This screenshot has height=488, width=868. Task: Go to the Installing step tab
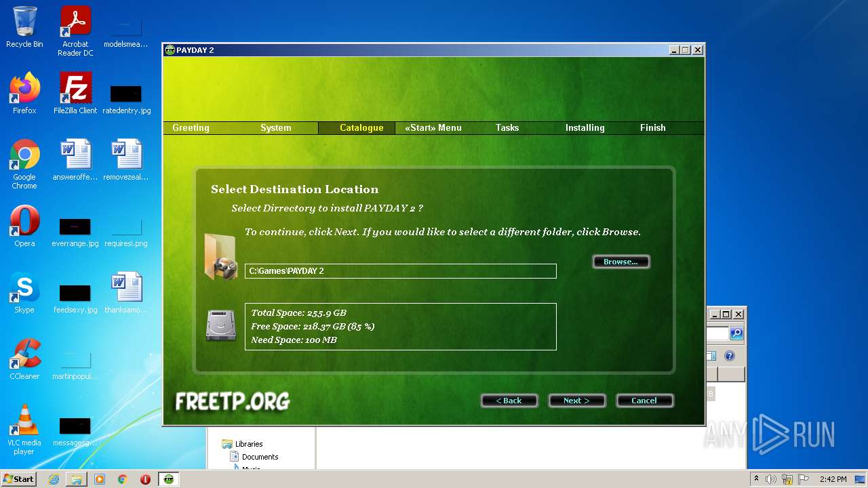[585, 127]
